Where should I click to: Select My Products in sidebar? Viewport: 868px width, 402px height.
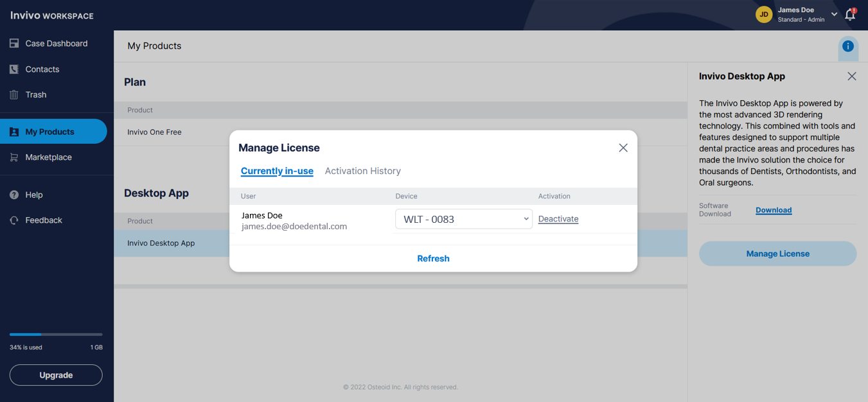coord(53,132)
